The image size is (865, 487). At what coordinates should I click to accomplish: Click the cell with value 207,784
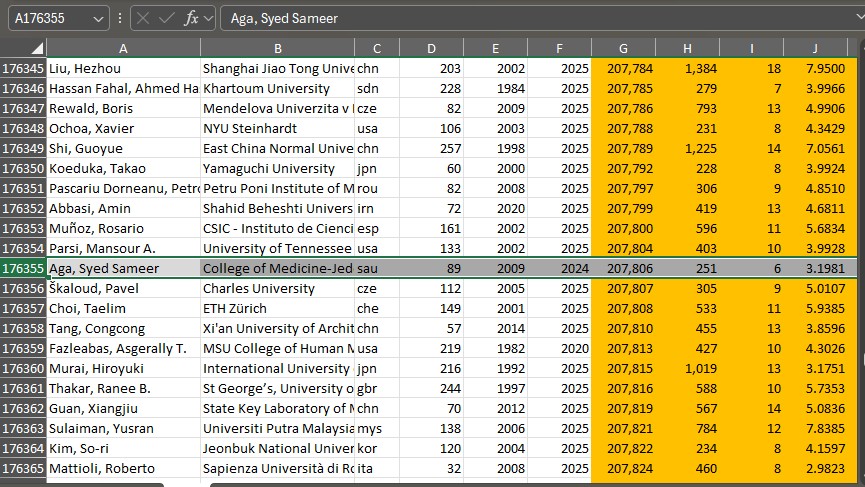point(623,68)
